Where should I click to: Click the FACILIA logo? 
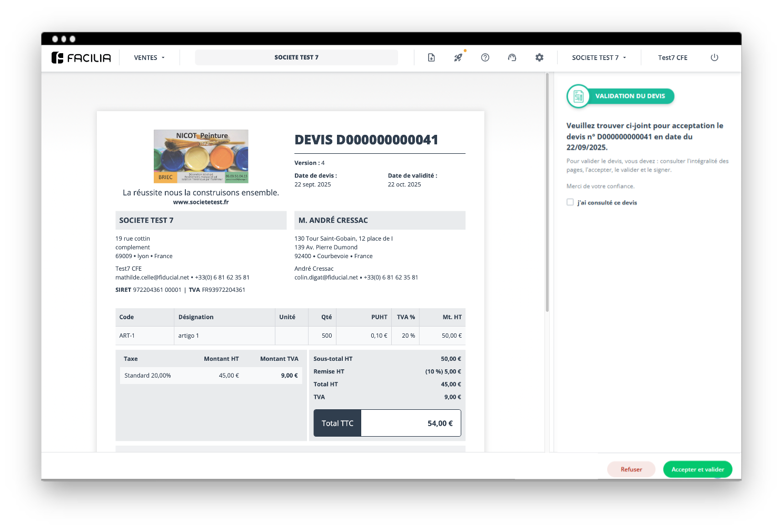82,57
